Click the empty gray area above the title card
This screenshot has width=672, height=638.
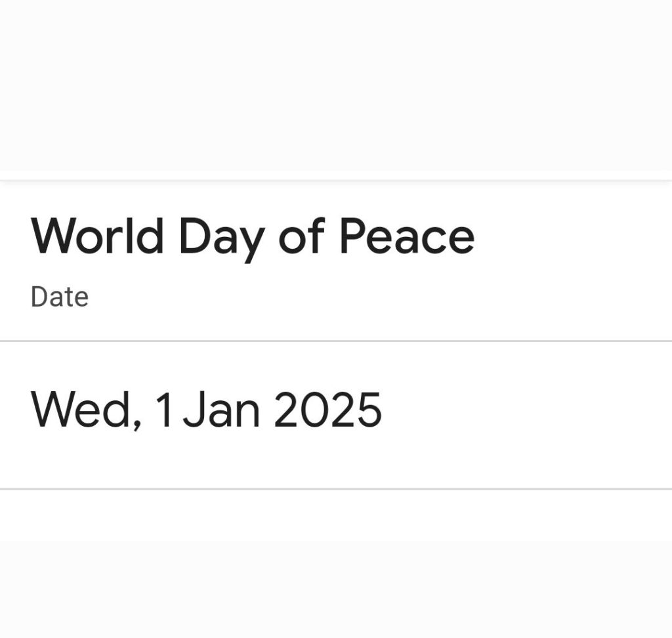click(336, 85)
